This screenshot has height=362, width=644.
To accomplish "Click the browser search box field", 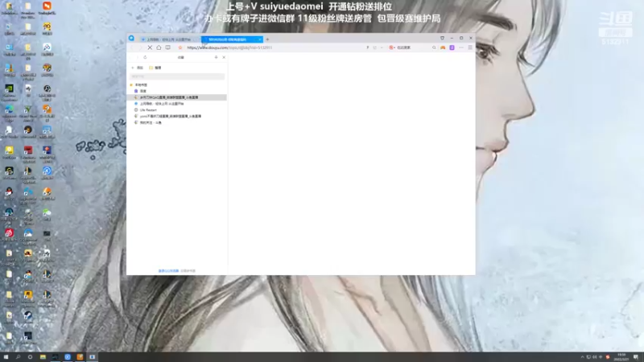I will point(413,47).
